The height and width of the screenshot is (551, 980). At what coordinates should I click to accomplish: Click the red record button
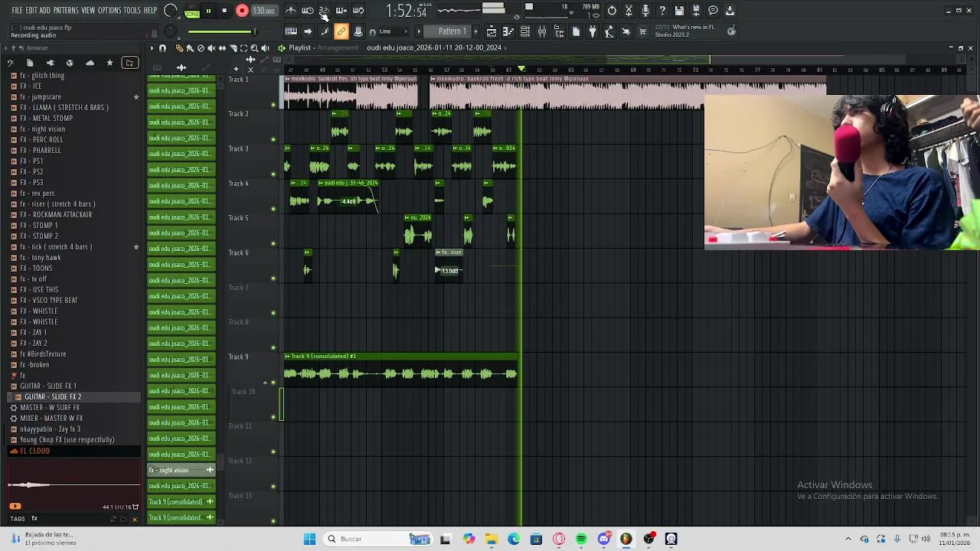(x=242, y=11)
